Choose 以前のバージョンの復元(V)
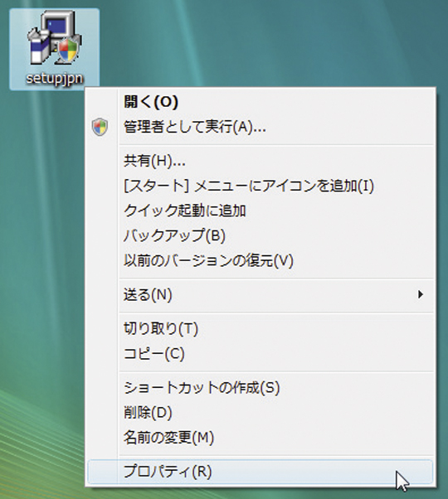This screenshot has width=448, height=499. point(261,261)
